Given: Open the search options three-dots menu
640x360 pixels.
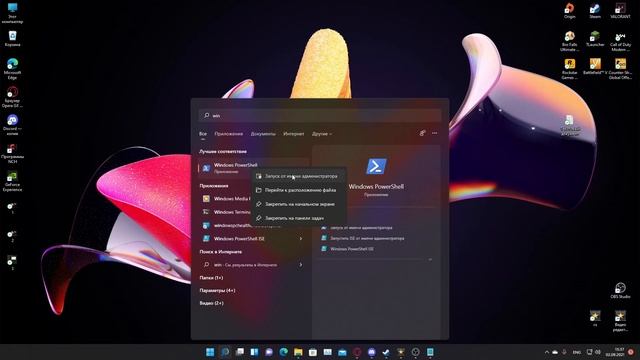Looking at the screenshot, I should point(435,133).
